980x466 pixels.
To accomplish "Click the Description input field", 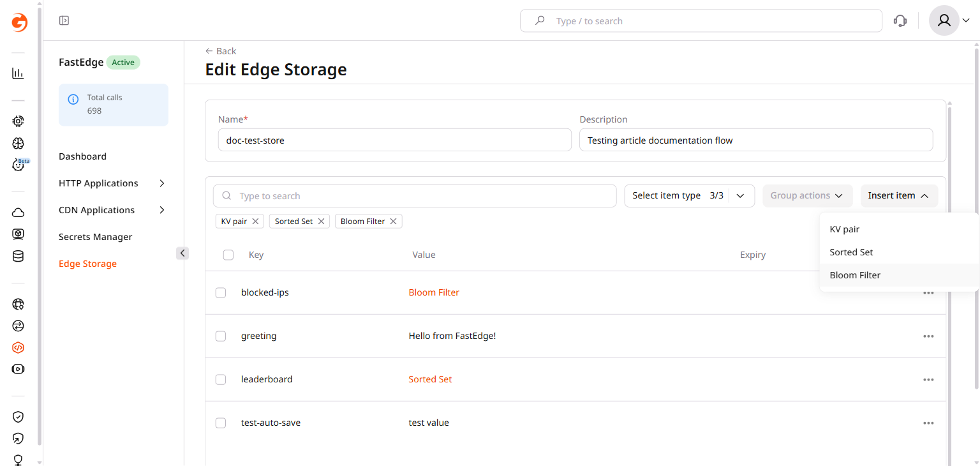I will click(756, 140).
